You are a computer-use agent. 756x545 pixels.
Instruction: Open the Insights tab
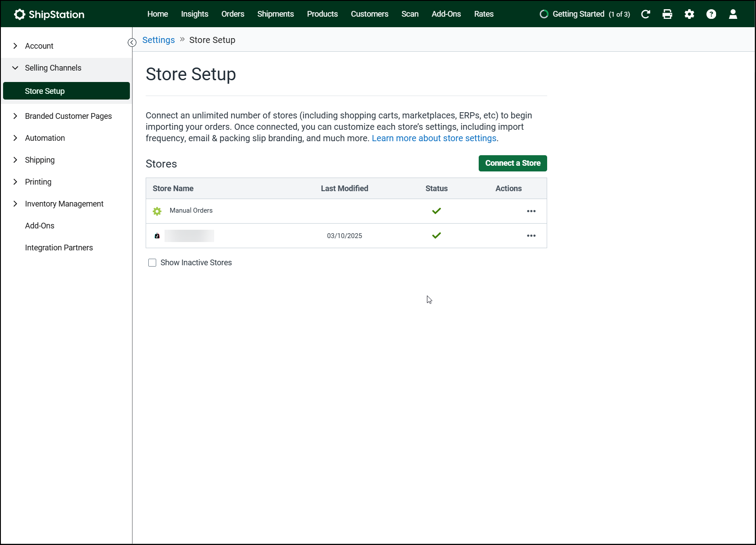click(195, 14)
